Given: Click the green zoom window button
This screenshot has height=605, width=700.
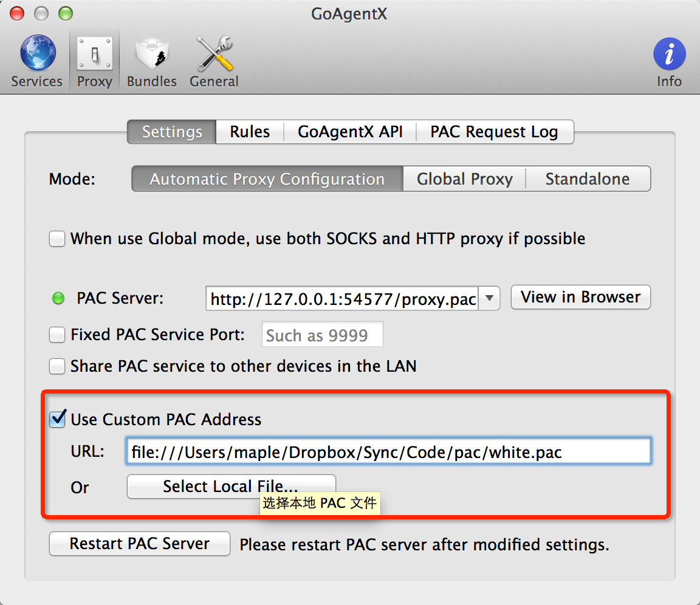Looking at the screenshot, I should [65, 13].
